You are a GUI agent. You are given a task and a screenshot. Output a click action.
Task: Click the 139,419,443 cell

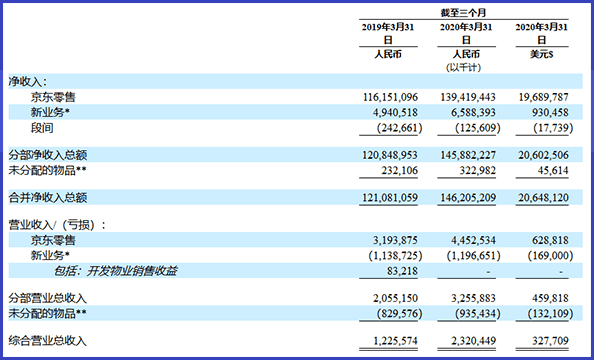coord(468,97)
